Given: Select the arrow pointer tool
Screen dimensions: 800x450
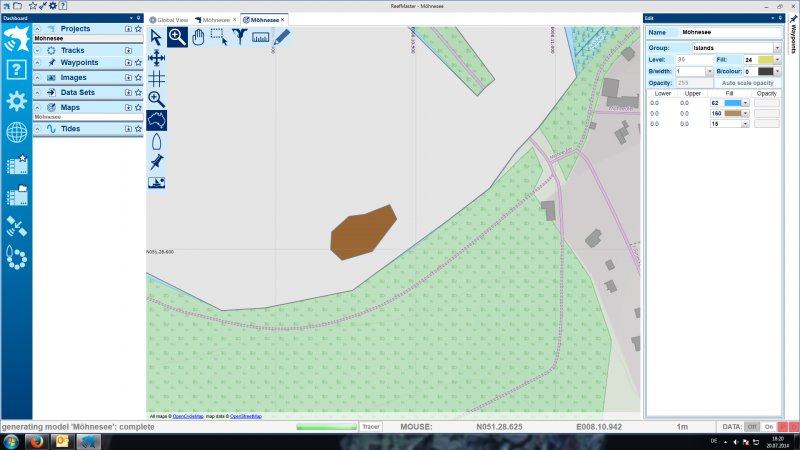Looking at the screenshot, I should (x=156, y=37).
